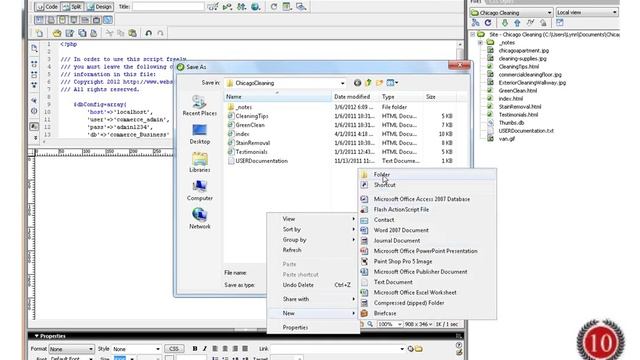The width and height of the screenshot is (640, 360).
Task: Open the View menu dropdown in dialog
Action: tap(392, 83)
